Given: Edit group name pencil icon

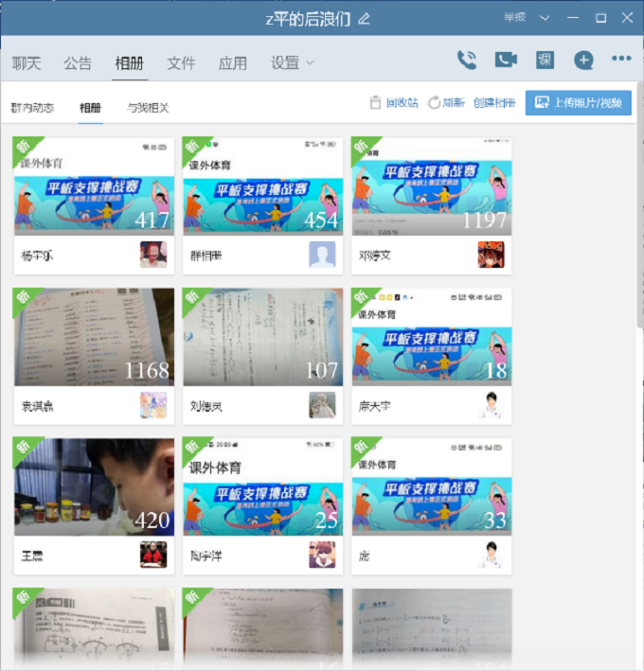Looking at the screenshot, I should [x=364, y=19].
